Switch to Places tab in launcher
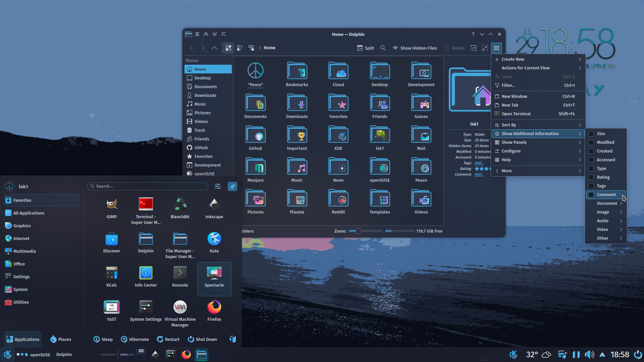 [61, 339]
